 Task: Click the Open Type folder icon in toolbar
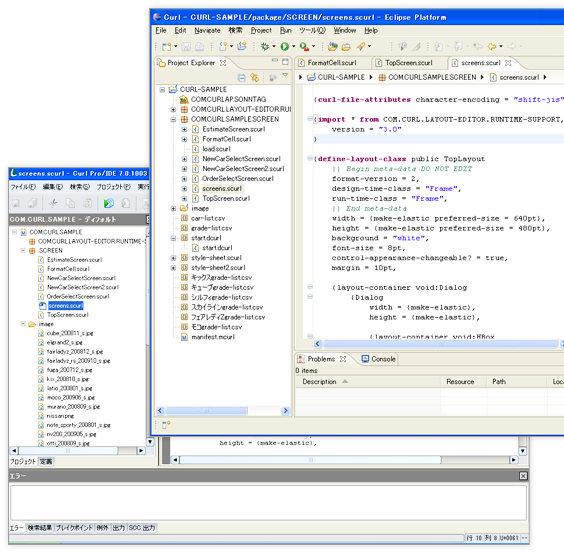point(333,46)
